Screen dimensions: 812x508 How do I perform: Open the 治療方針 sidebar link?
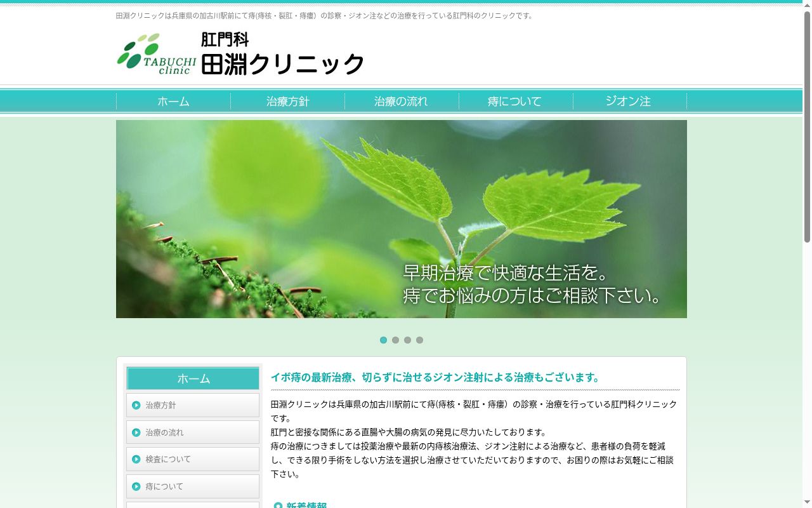point(193,405)
